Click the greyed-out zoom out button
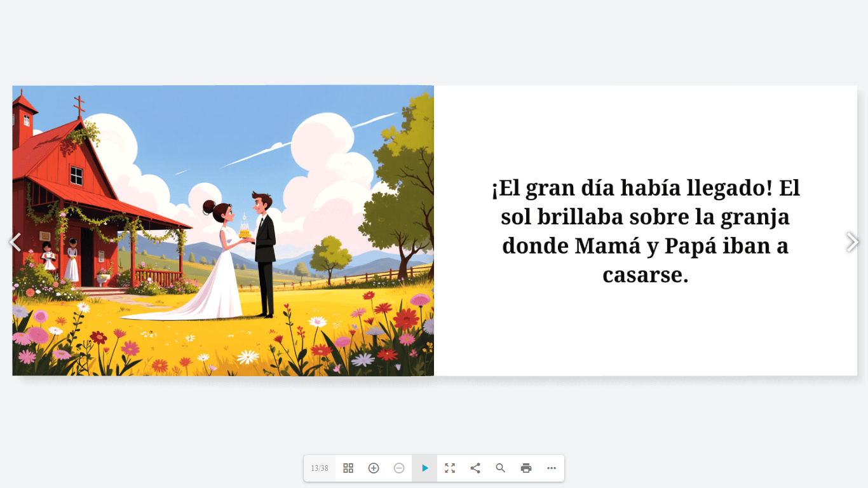The image size is (868, 488). (x=399, y=468)
